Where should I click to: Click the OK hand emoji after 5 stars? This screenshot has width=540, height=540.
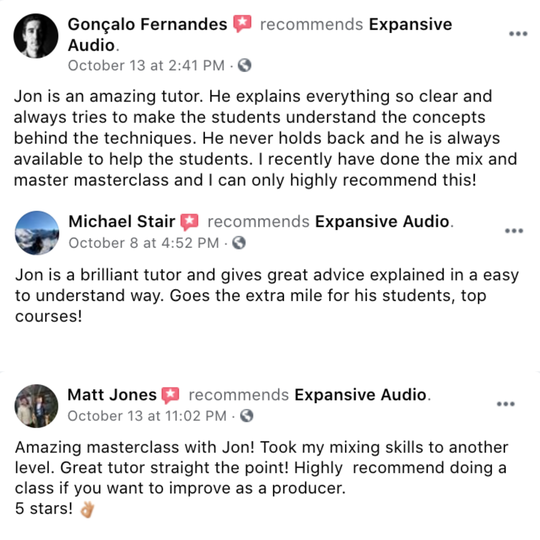click(87, 509)
